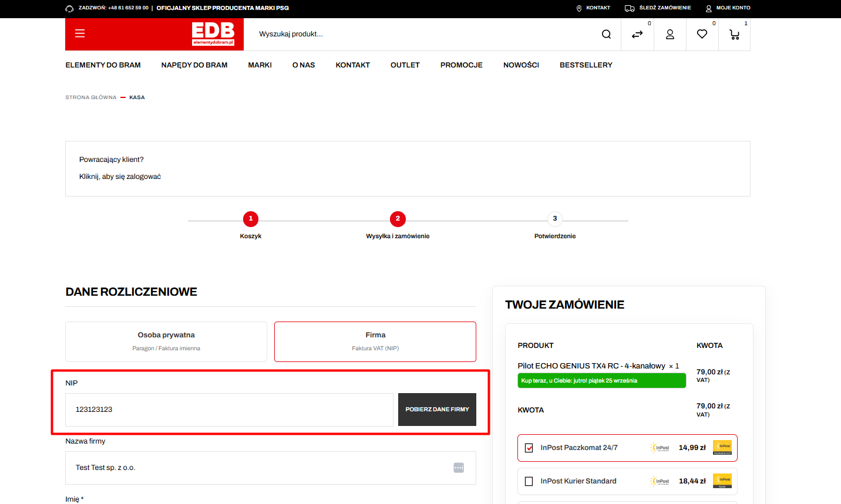Open the user account icon
Viewport: 841px width, 504px height.
point(670,35)
